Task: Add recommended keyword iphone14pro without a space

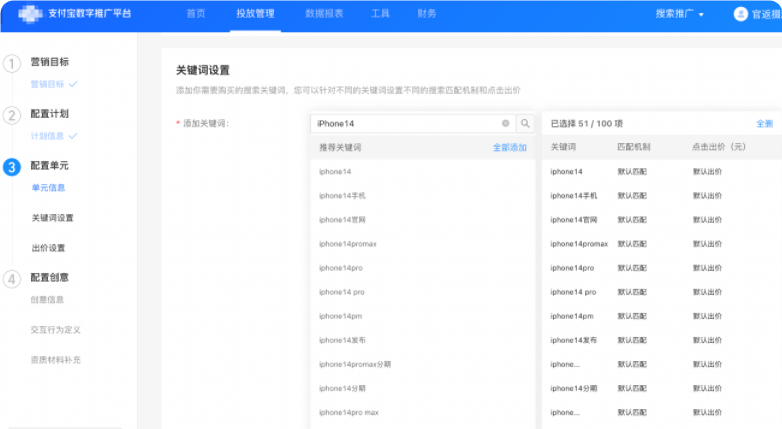Action: tap(341, 268)
